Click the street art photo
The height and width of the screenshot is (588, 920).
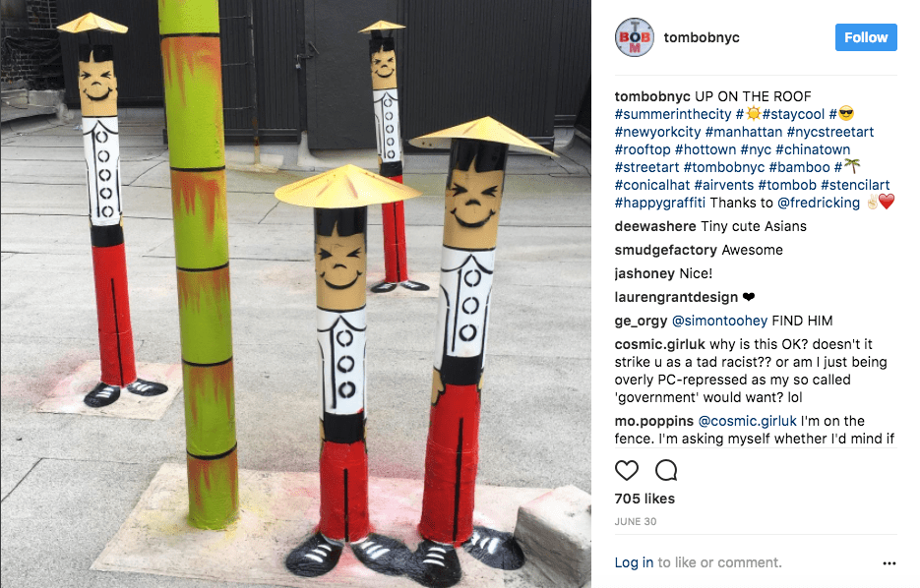[x=296, y=294]
